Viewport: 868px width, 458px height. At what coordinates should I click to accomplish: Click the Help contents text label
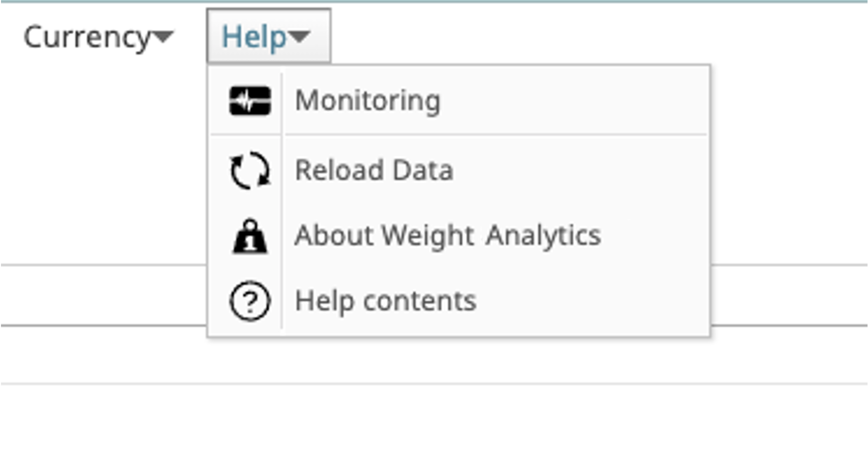385,301
